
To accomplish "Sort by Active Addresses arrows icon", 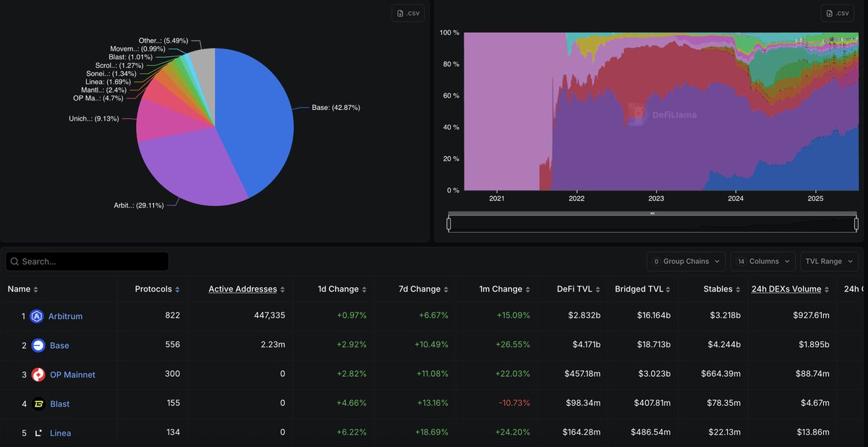I will click(x=283, y=289).
